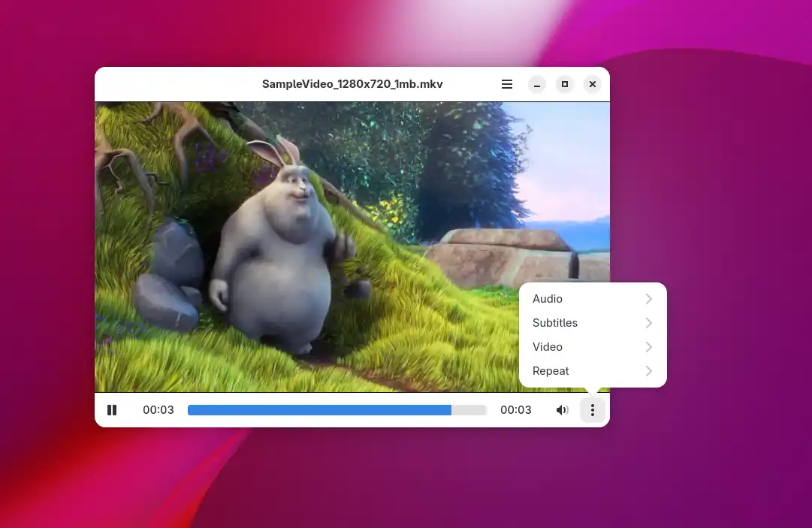This screenshot has height=528, width=812.
Task: Minimize the video player window
Action: 537,84
